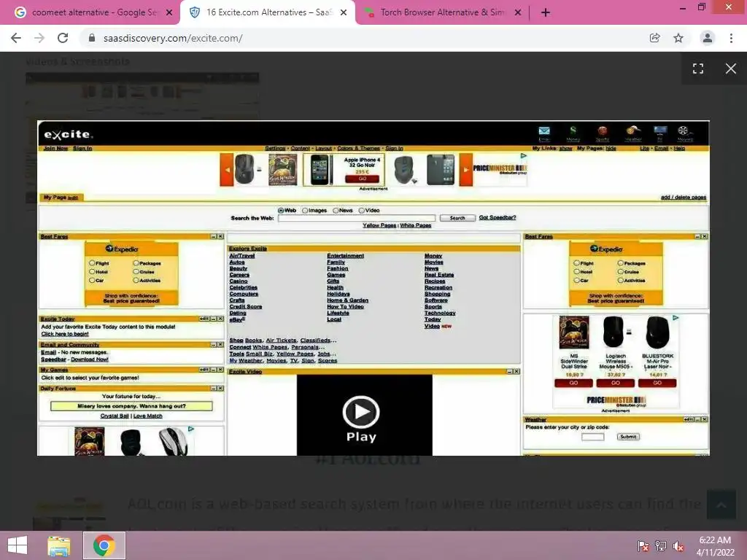Click the address bar URL
Screen dimensions: 747x560
[173, 38]
